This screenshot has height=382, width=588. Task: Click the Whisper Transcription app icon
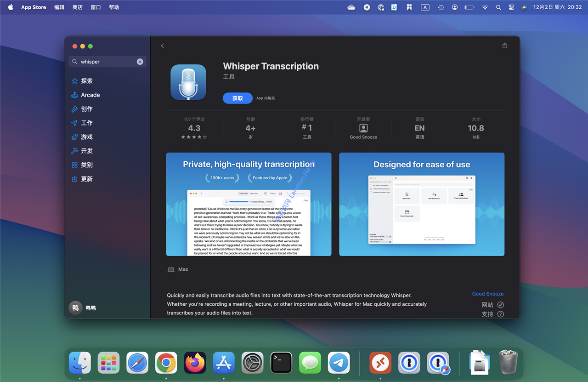tap(188, 82)
